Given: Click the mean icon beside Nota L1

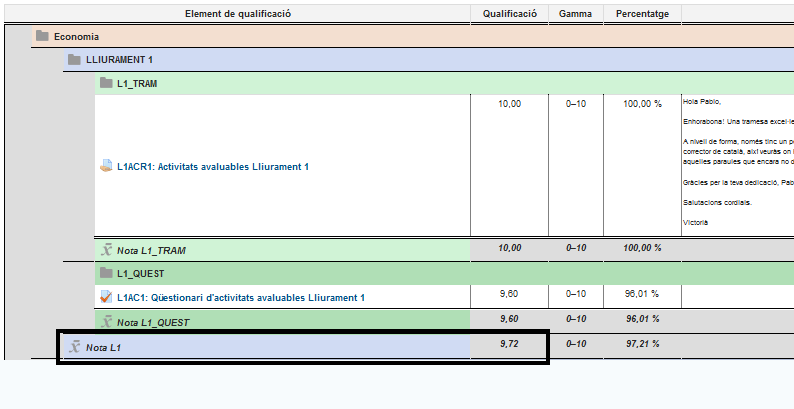Looking at the screenshot, I should coord(73,347).
